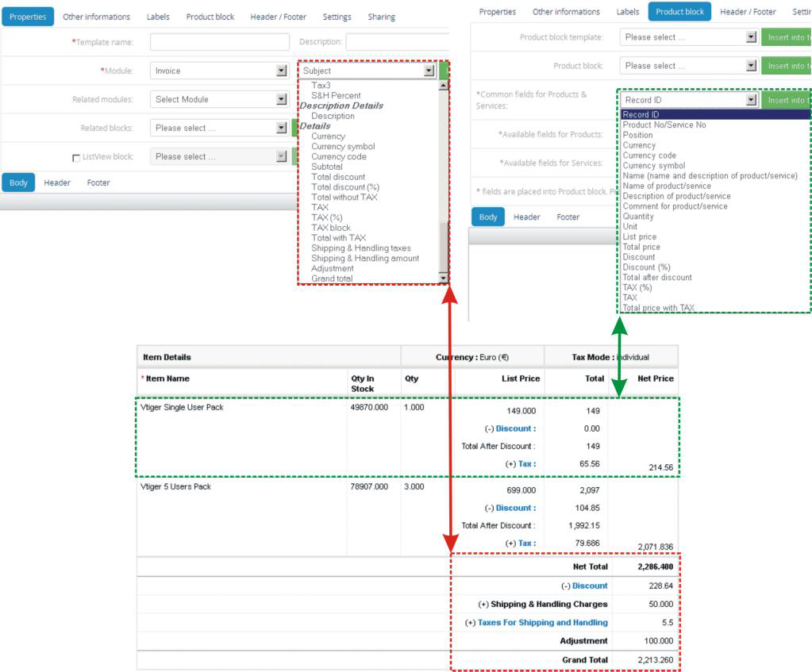Image resolution: width=812 pixels, height=672 pixels.
Task: Choose Total price with TAX option
Action: [x=658, y=308]
